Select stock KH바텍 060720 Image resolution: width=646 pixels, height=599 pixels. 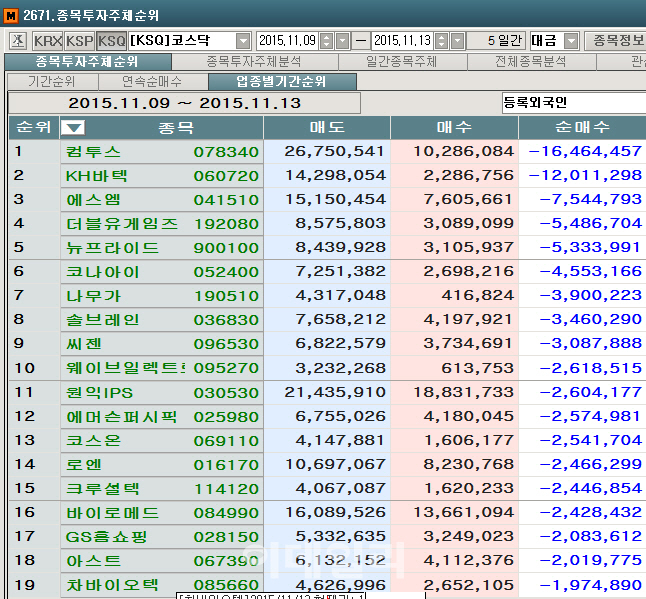tap(162, 176)
